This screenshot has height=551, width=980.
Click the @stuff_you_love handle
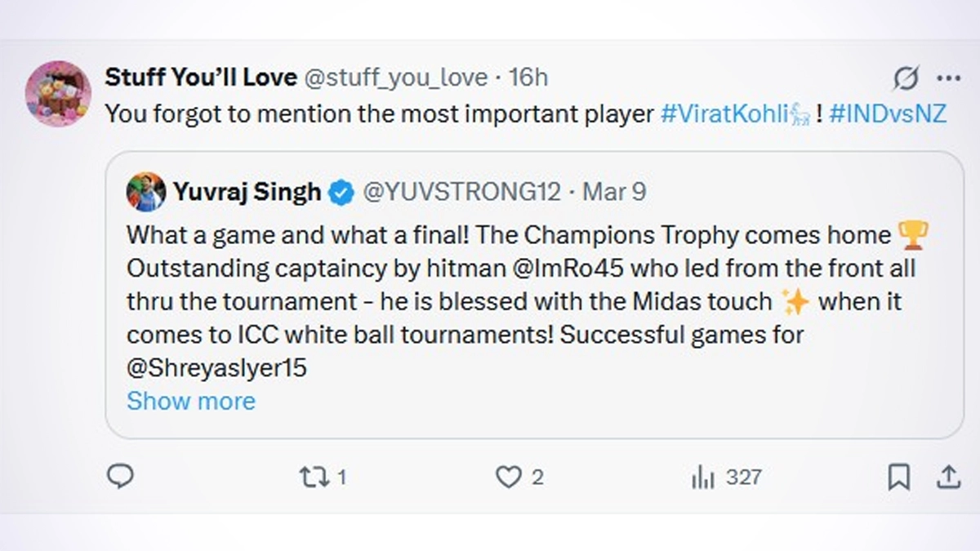point(395,78)
